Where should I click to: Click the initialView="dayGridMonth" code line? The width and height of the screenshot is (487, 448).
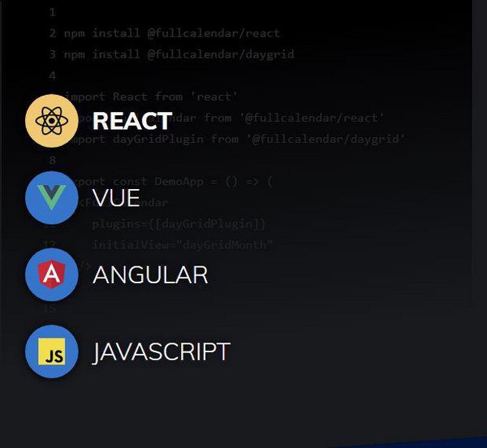pyautogui.click(x=183, y=244)
